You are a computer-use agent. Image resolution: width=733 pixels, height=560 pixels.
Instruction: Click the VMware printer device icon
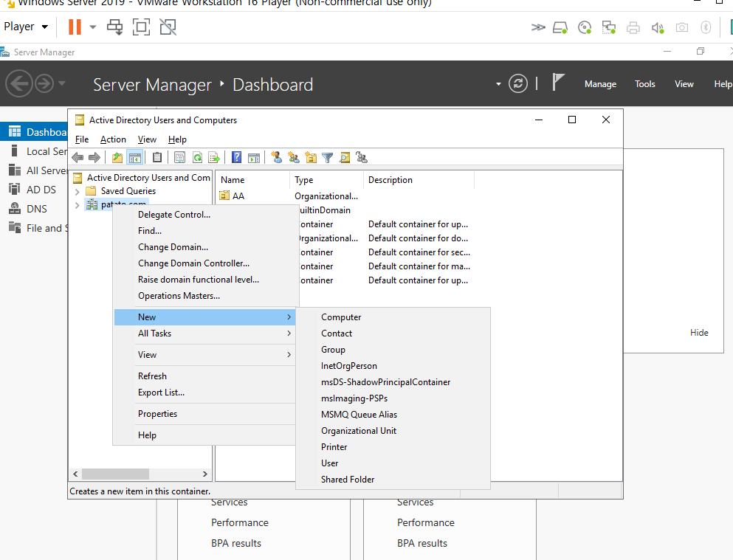click(x=633, y=27)
